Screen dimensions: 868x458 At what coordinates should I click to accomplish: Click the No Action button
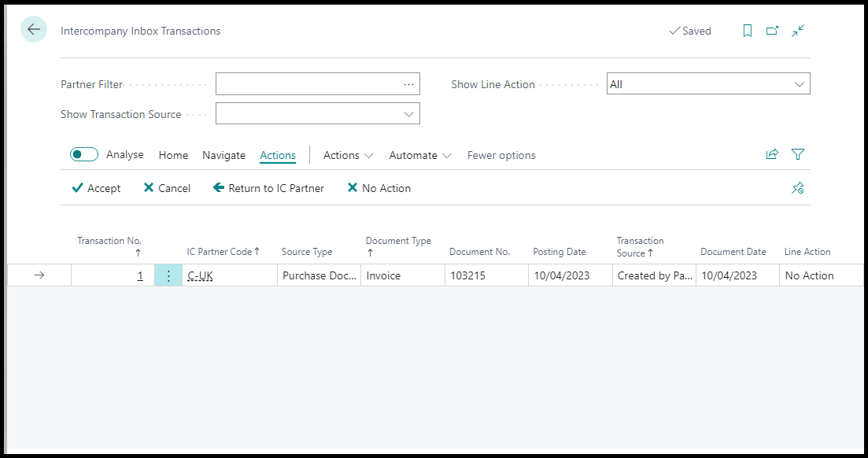[x=379, y=188]
